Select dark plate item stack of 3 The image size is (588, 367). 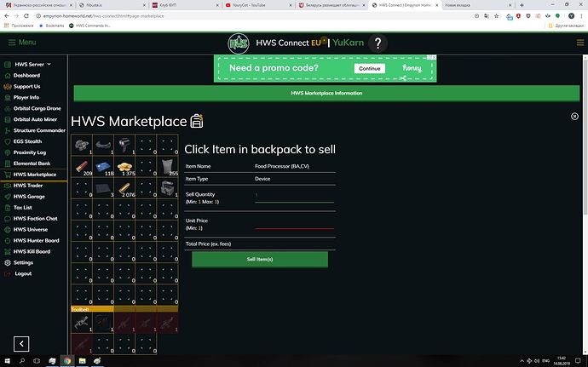point(103,188)
